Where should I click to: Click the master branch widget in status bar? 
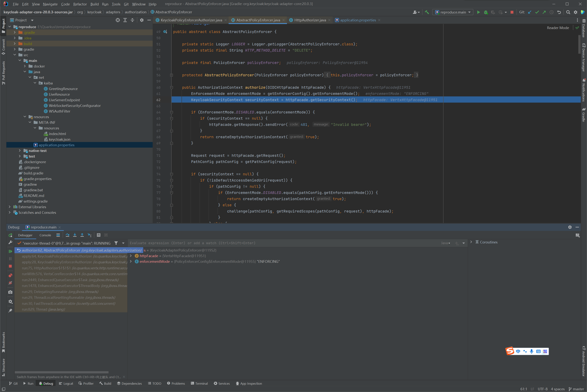tap(576, 389)
